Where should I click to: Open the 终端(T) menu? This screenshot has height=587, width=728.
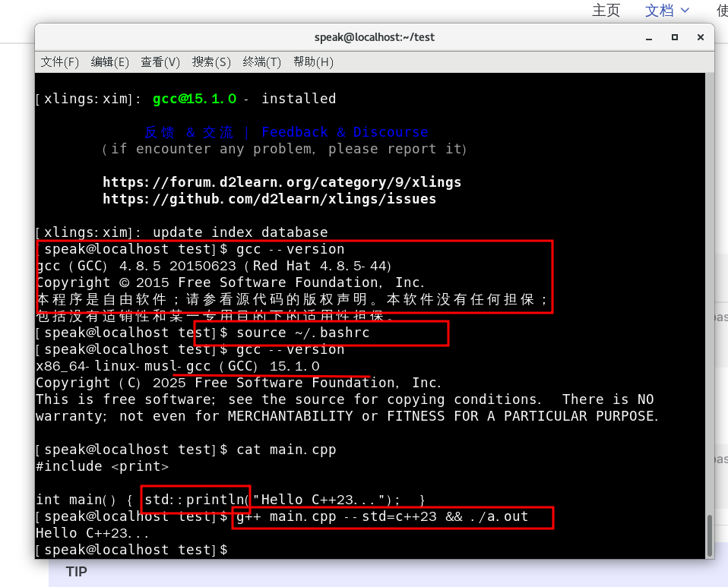262,62
